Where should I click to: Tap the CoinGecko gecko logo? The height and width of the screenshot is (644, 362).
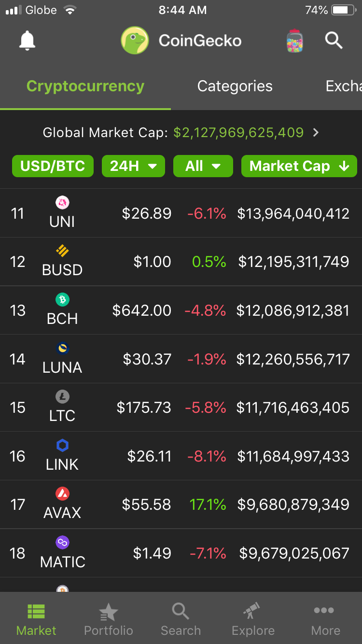[135, 41]
